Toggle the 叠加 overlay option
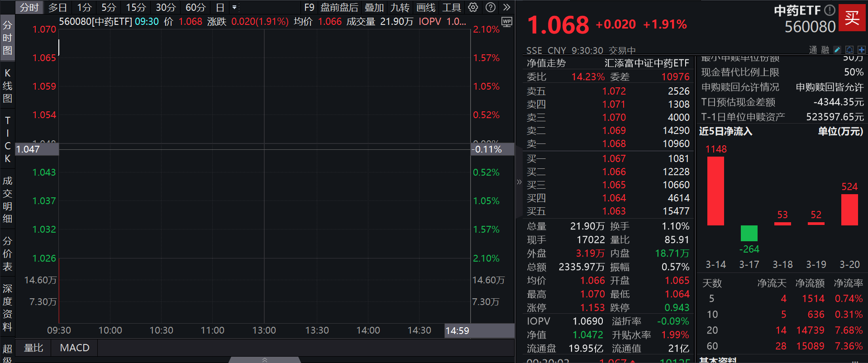The width and height of the screenshot is (868, 363). coord(374,7)
